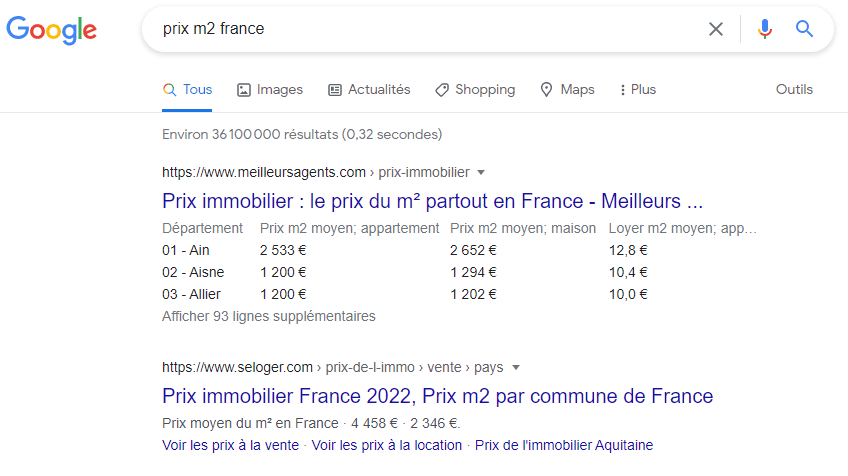Start voice search with microphone icon

tap(764, 29)
